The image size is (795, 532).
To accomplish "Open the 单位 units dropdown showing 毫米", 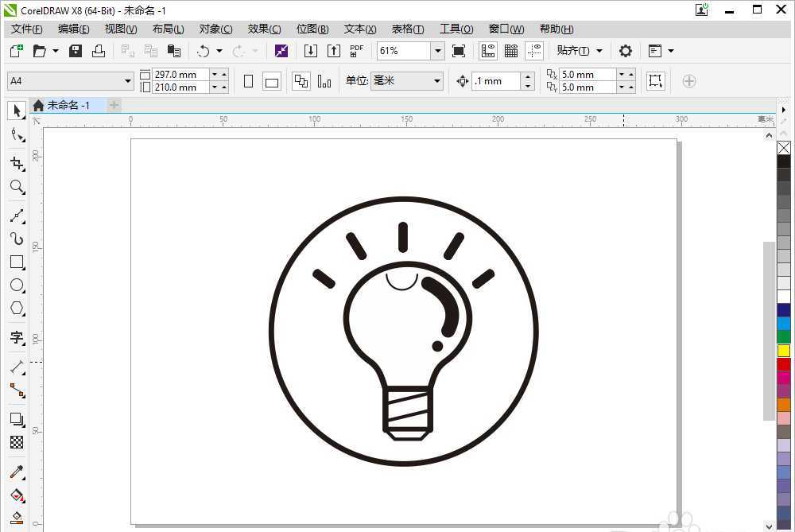I will pyautogui.click(x=436, y=80).
